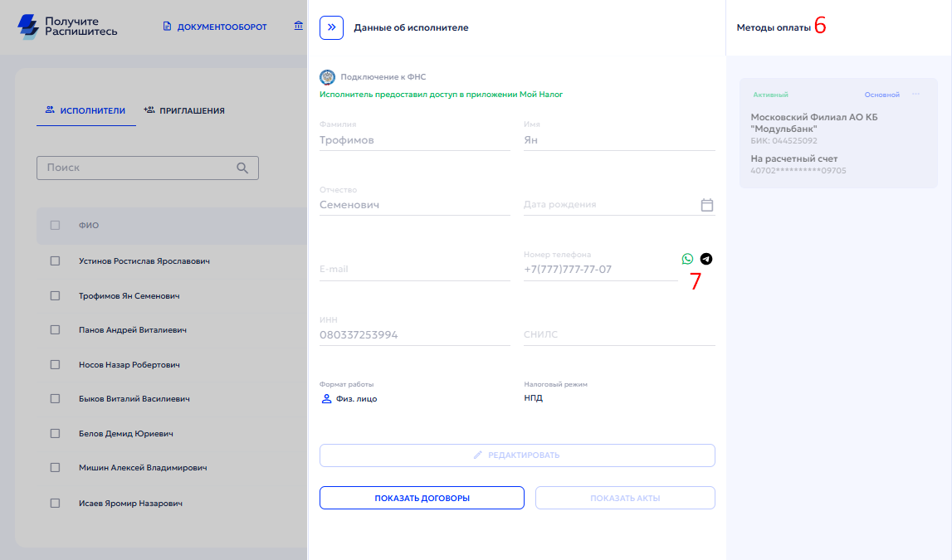
Task: Click the search magnifier icon
Action: pos(242,168)
